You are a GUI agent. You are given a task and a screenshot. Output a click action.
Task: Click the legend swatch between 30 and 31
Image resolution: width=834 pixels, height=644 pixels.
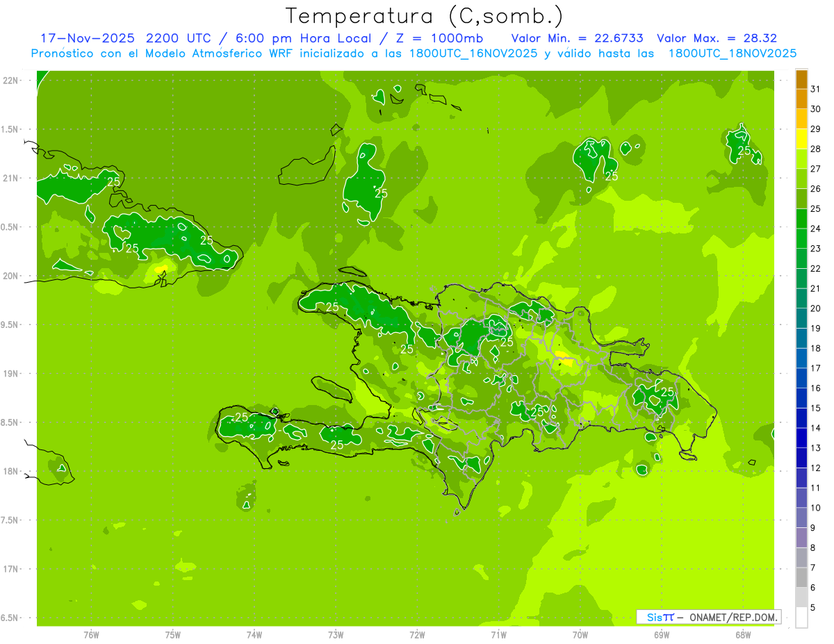click(x=801, y=99)
